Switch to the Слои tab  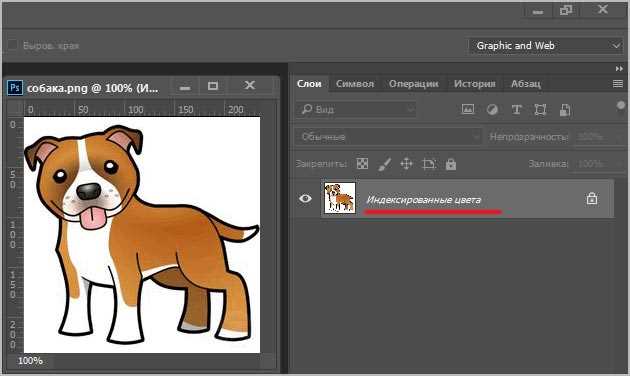pyautogui.click(x=309, y=84)
